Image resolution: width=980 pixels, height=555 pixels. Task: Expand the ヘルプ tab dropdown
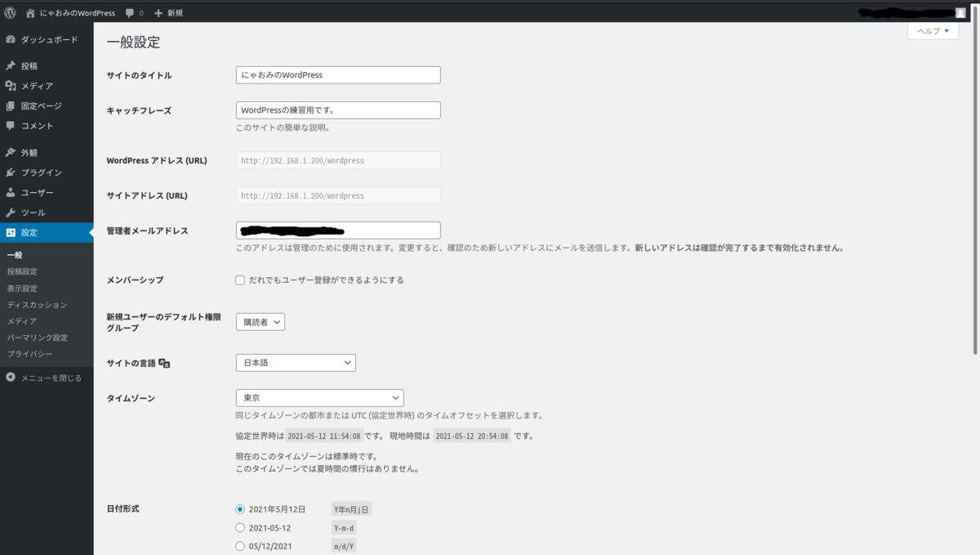933,30
